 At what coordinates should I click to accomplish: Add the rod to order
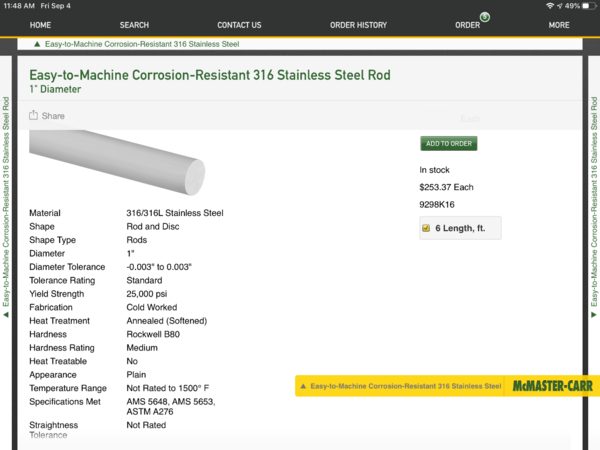coord(448,143)
